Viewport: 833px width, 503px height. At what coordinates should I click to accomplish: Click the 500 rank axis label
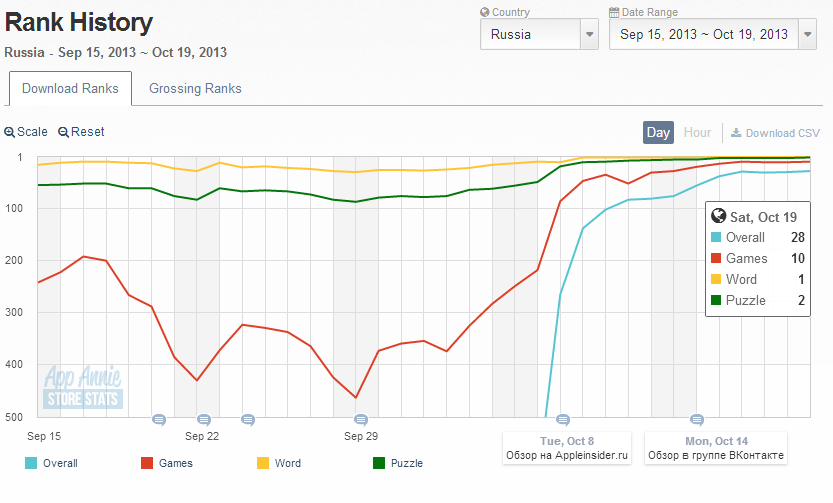(x=14, y=417)
